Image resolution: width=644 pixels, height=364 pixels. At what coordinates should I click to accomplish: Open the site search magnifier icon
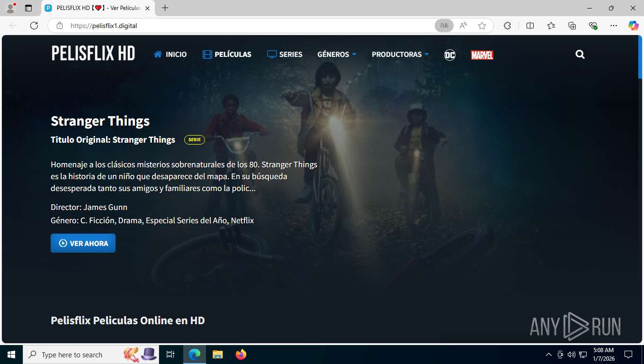click(580, 55)
